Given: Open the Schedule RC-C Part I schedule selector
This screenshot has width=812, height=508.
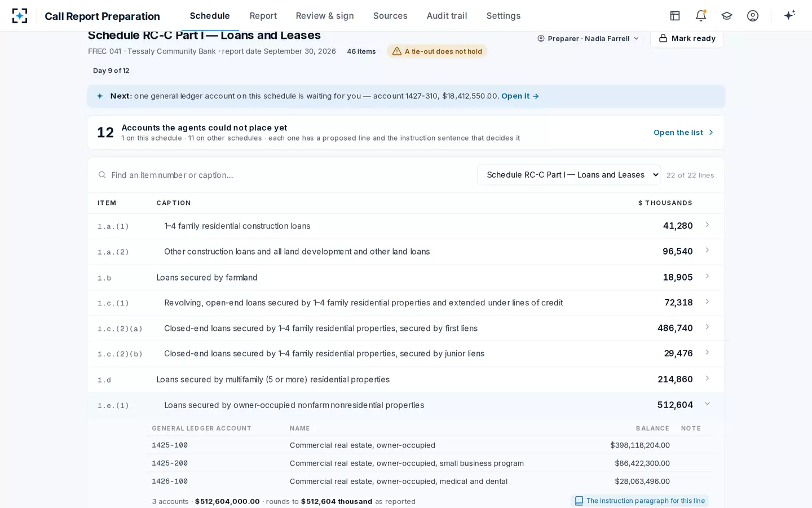Looking at the screenshot, I should coord(569,175).
